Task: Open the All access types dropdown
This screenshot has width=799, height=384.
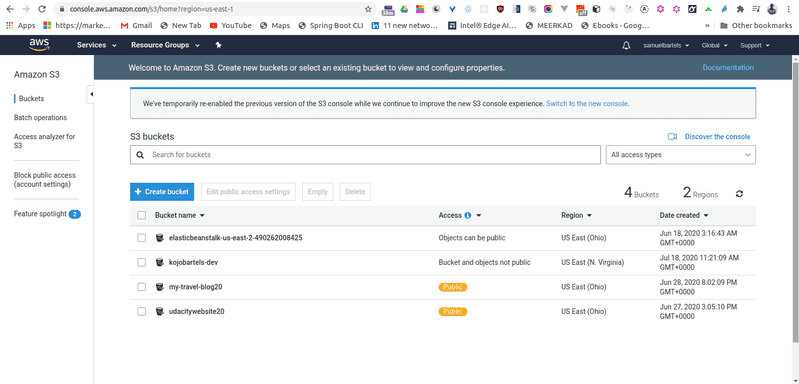Action: [680, 155]
